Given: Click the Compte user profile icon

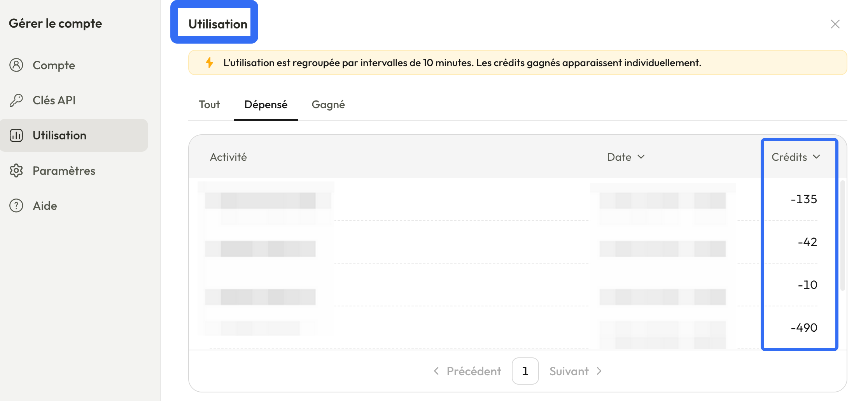Looking at the screenshot, I should pyautogui.click(x=16, y=65).
